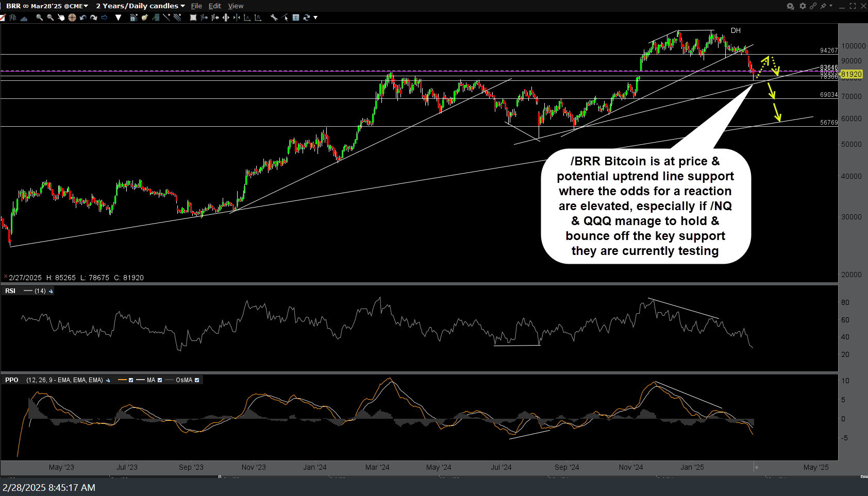Uncheck the PPO orange line checkbox
The image size is (868, 496).
tap(131, 380)
